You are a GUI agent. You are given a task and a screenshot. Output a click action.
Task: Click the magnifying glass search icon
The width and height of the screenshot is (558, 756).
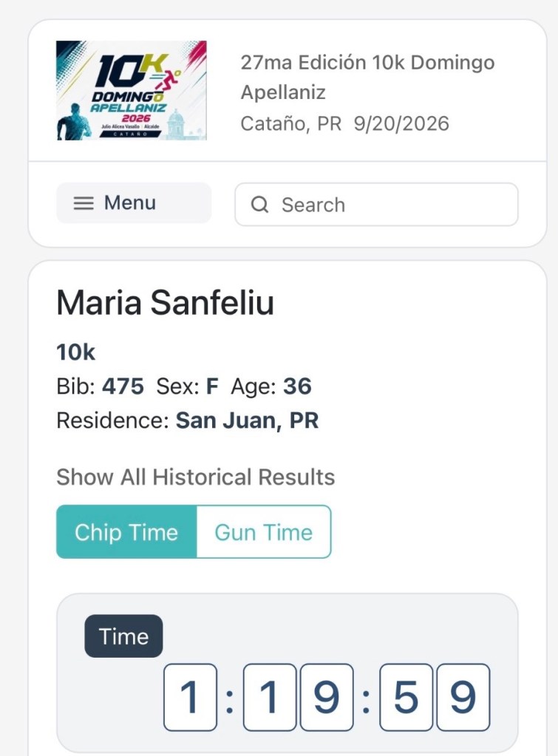coord(259,205)
